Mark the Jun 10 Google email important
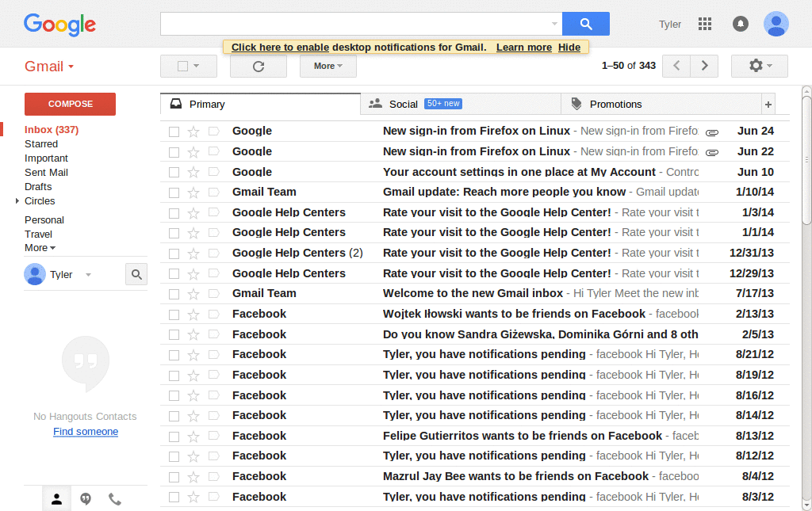The height and width of the screenshot is (511, 812). (x=214, y=172)
